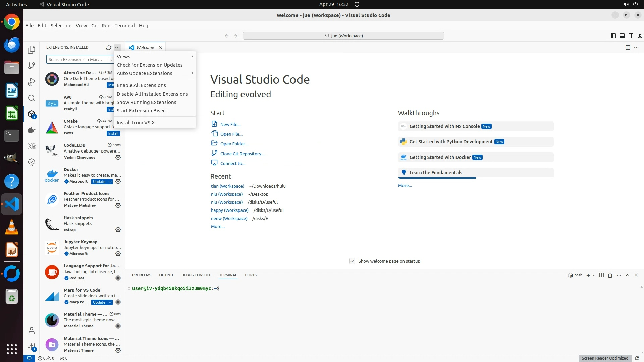
Task: Open the Learn the Fundamentals walkthrough
Action: pyautogui.click(x=435, y=173)
